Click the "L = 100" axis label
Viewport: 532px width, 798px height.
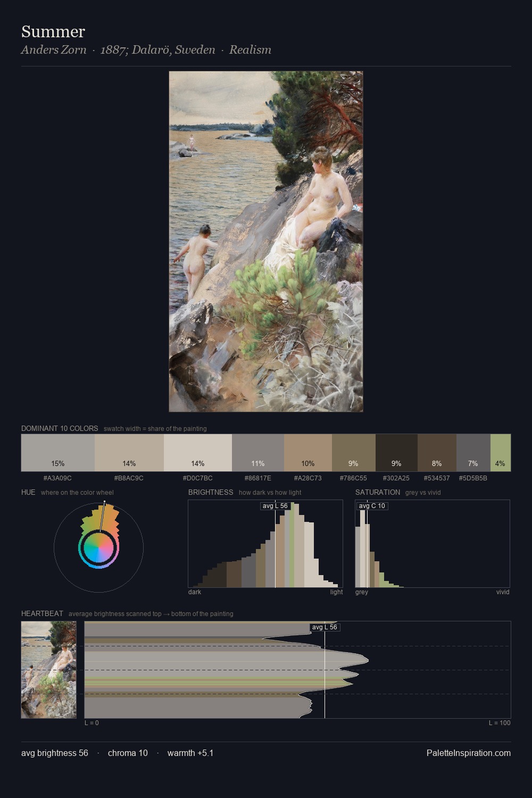click(500, 723)
